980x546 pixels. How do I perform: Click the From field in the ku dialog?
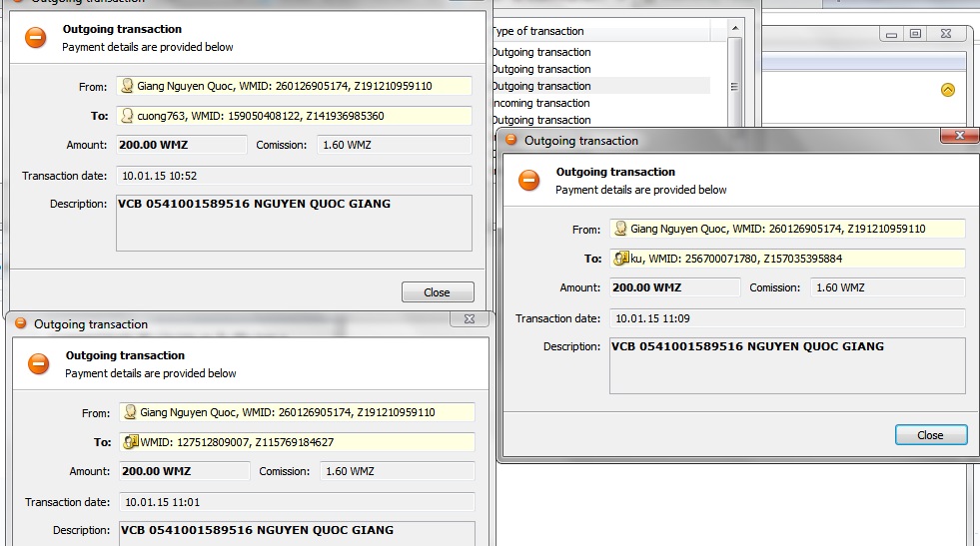[x=787, y=228]
